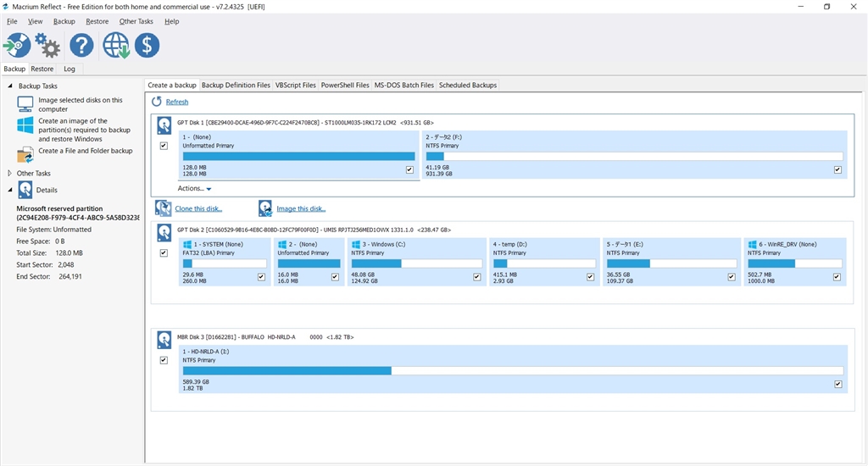Click Create a File and Folder backup

pos(86,151)
